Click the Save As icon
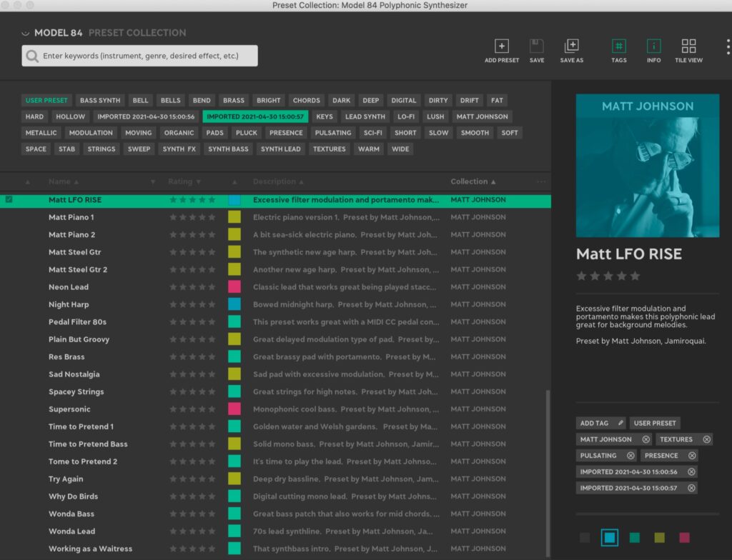The width and height of the screenshot is (732, 560). 571,46
